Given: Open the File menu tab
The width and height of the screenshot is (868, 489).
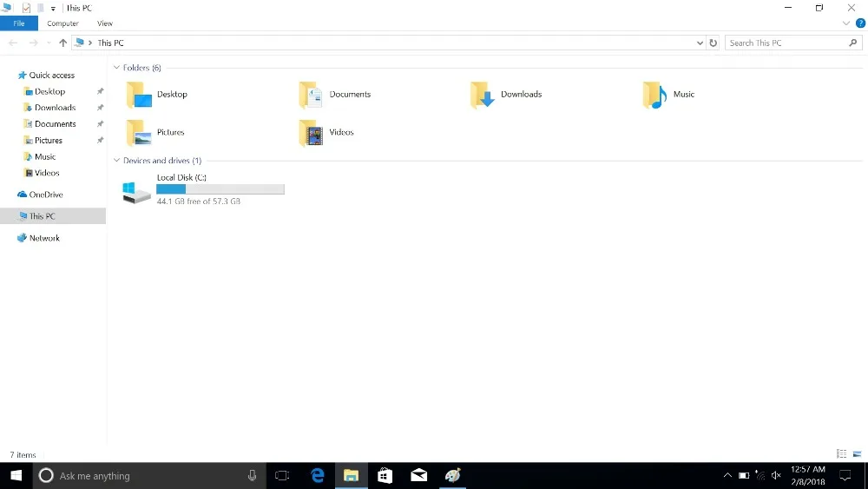Looking at the screenshot, I should [19, 23].
